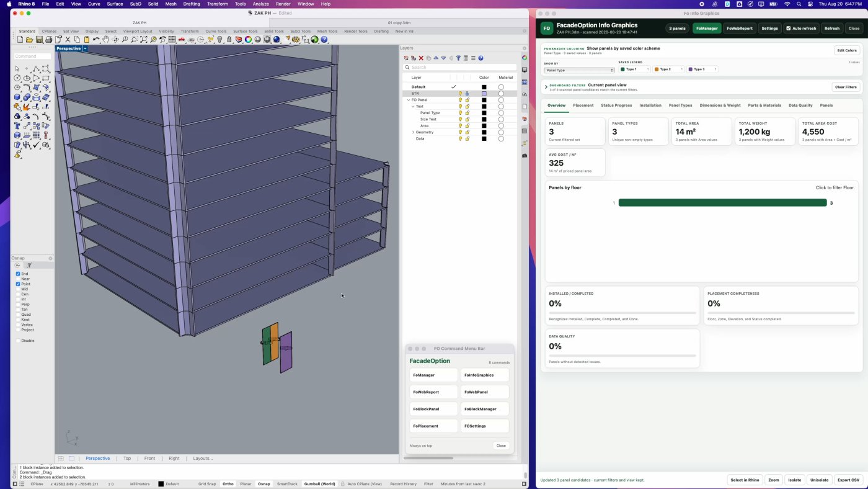Click the STR layer purple color swatch

click(484, 94)
